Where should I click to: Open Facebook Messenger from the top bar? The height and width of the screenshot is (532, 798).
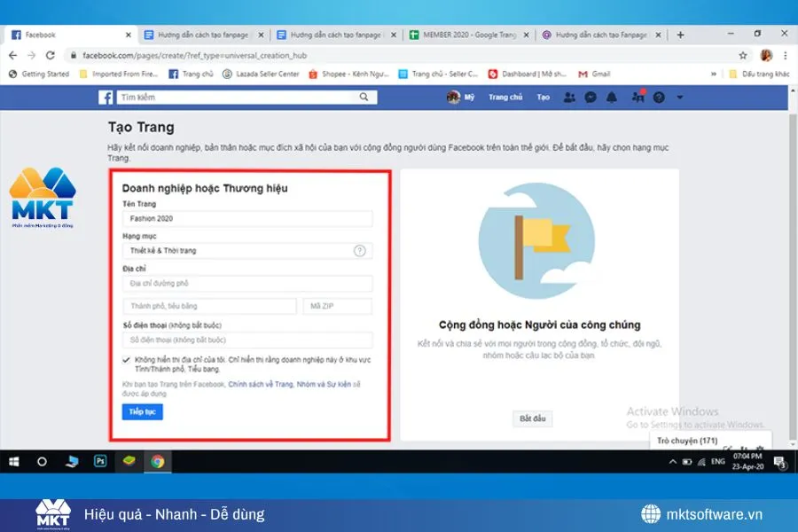[x=590, y=98]
